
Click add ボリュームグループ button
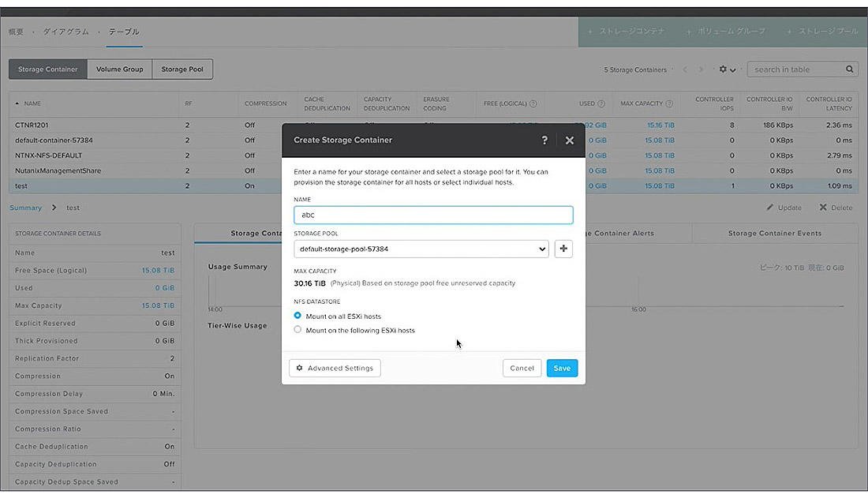(726, 32)
